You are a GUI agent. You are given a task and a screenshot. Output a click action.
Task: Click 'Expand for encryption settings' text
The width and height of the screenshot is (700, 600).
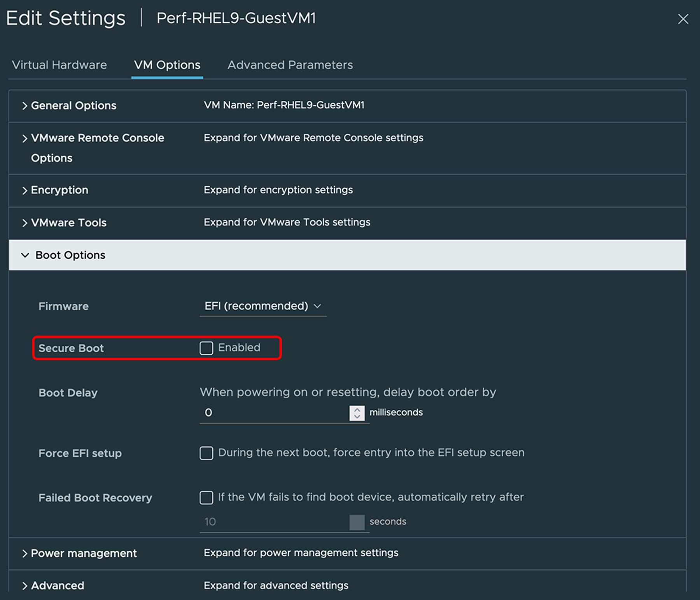coord(278,190)
